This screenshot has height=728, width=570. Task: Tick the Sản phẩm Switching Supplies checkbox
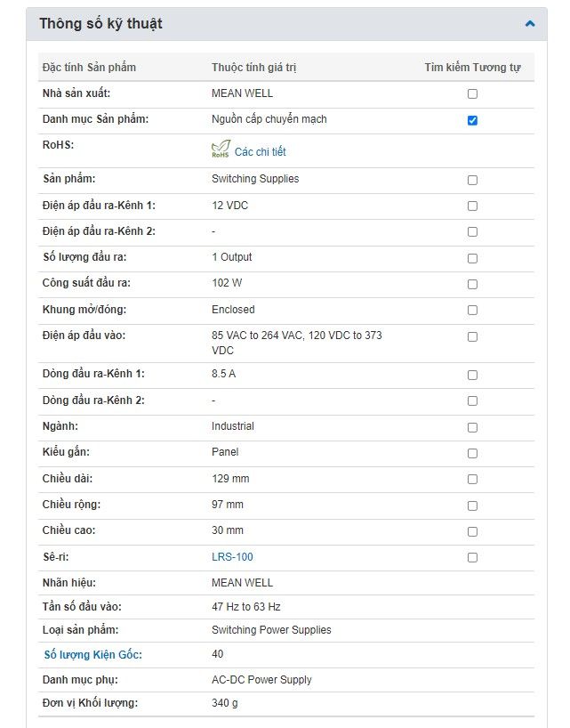click(x=472, y=180)
